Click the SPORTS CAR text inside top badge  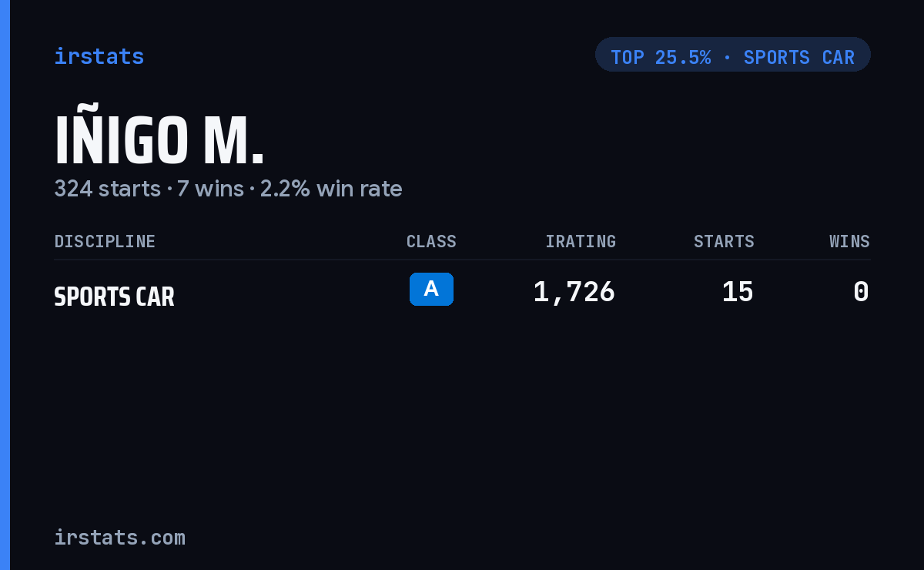[x=799, y=58]
